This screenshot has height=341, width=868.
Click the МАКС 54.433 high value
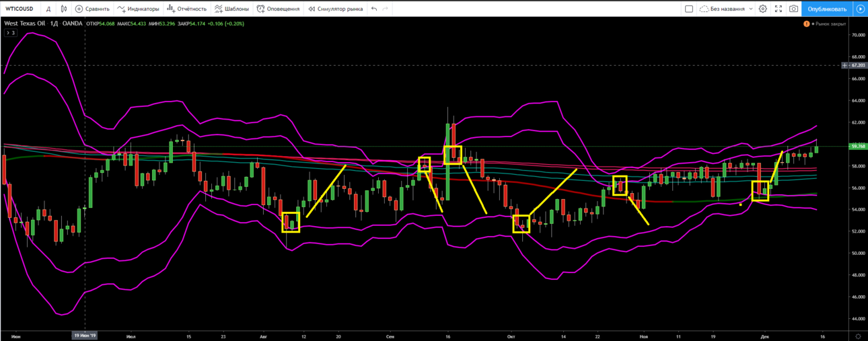pos(133,24)
